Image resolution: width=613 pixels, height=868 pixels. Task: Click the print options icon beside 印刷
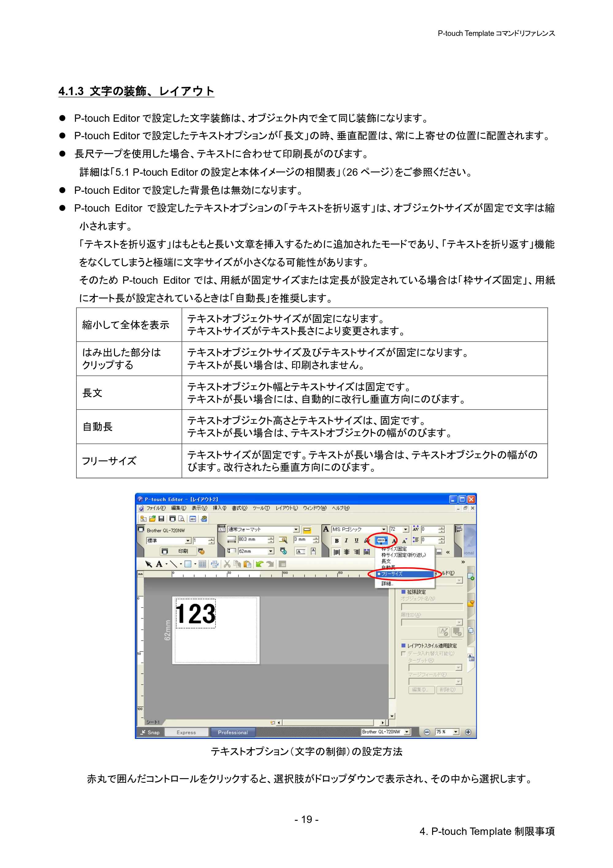pos(201,551)
